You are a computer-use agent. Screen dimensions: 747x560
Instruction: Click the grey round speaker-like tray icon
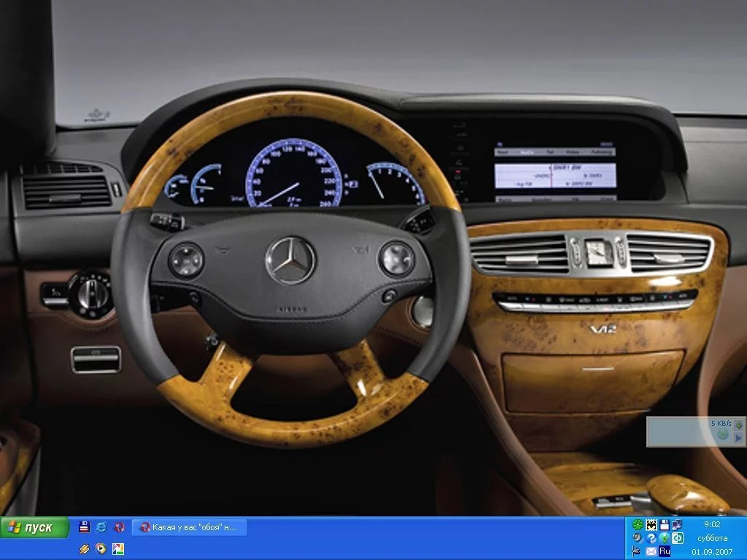pyautogui.click(x=638, y=538)
